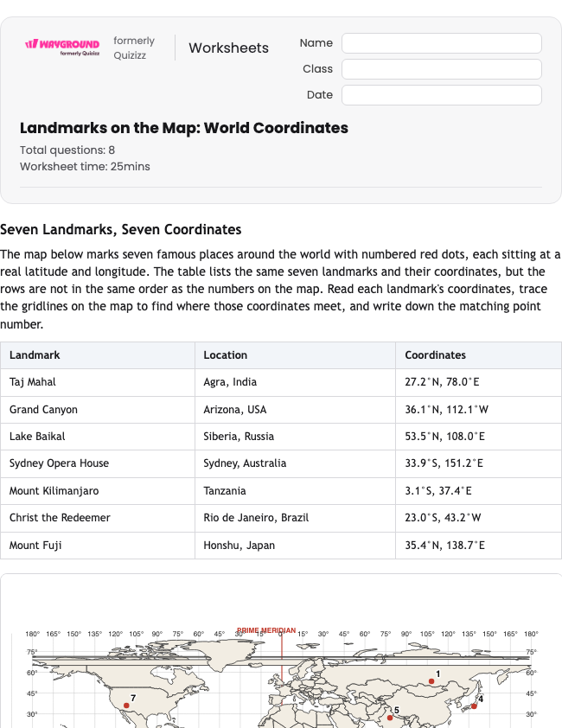562x728 pixels.
Task: Click the Landmark column header
Action: click(x=98, y=355)
